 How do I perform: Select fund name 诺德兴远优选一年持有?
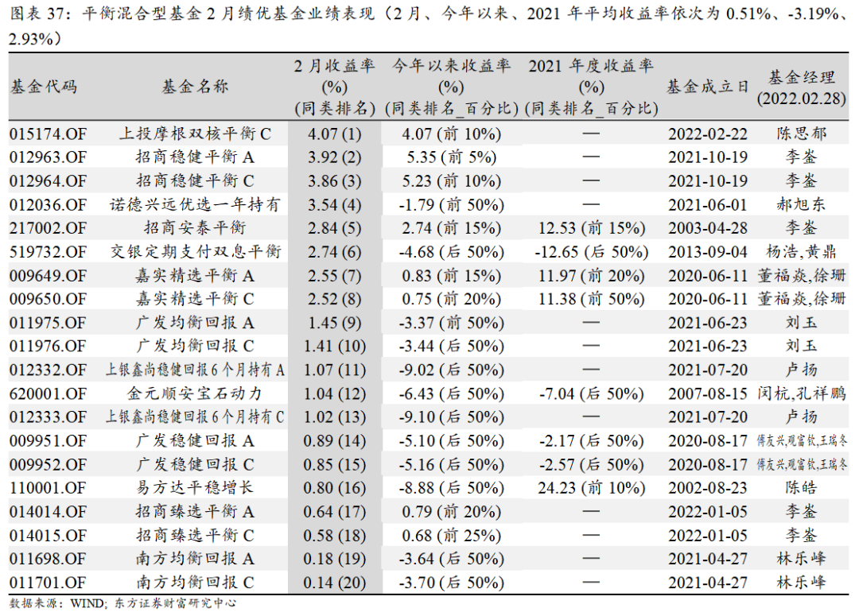coord(195,205)
